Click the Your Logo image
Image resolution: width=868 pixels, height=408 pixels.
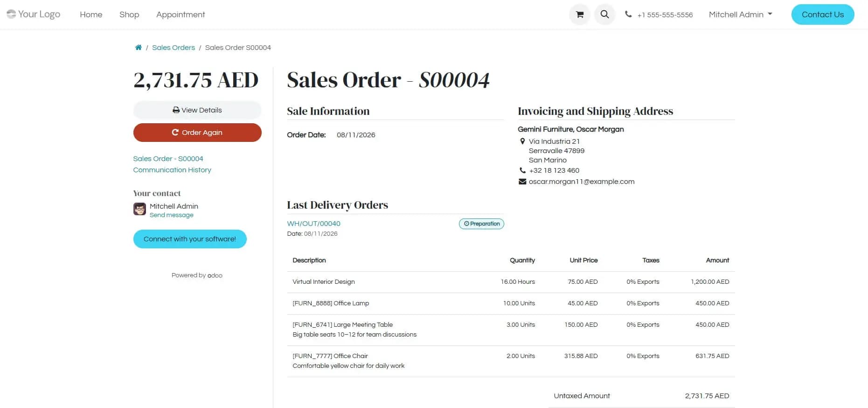[x=34, y=14]
